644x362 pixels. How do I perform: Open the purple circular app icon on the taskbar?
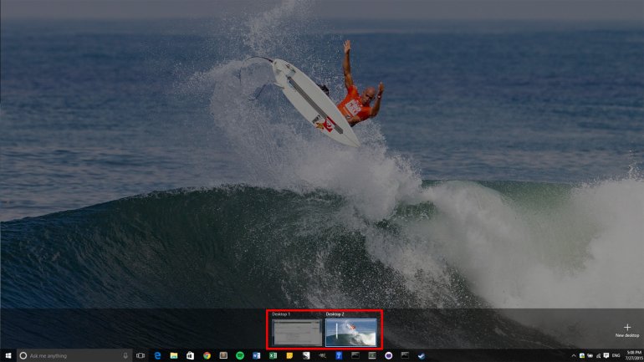389,355
